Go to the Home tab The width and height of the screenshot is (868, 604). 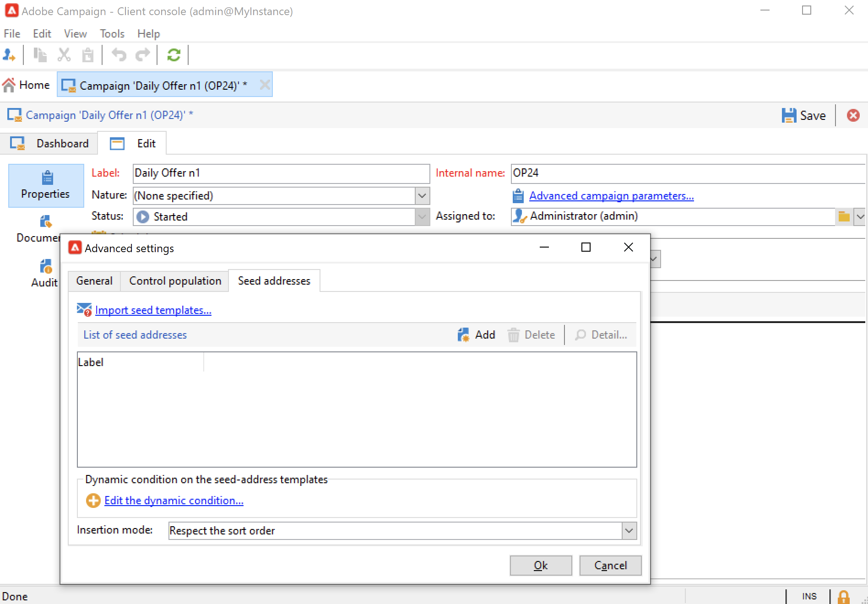click(x=27, y=85)
